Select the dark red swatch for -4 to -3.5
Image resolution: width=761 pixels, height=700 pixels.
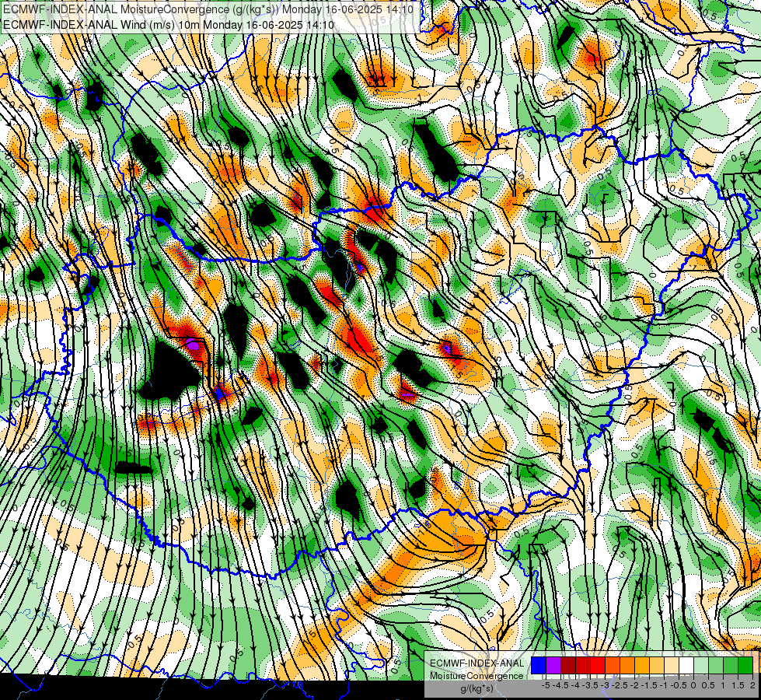(x=583, y=665)
